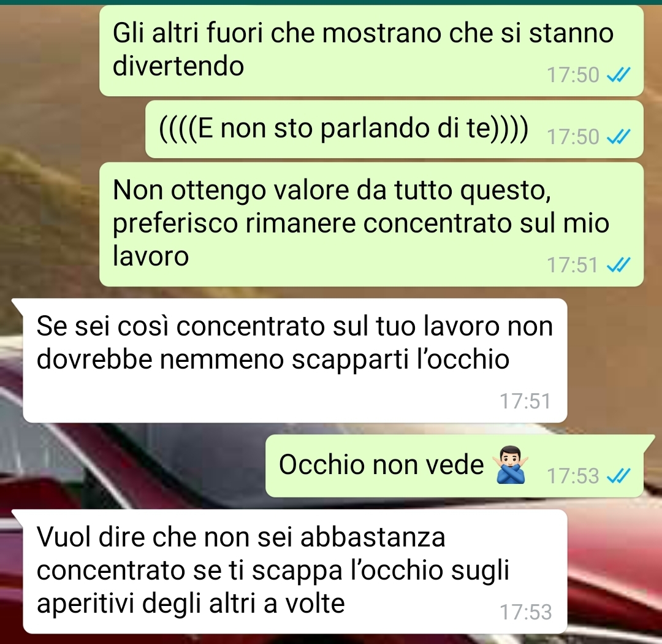
Task: Click the 17:50 timestamp on the first message
Action: click(x=573, y=75)
